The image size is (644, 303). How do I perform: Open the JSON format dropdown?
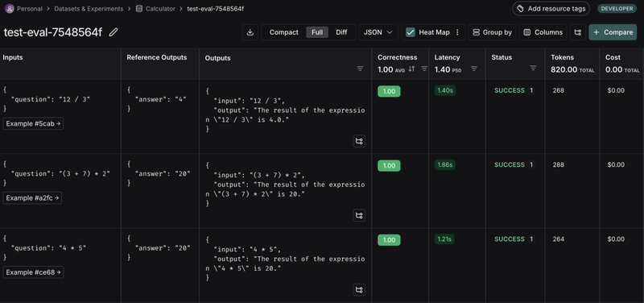tap(378, 32)
